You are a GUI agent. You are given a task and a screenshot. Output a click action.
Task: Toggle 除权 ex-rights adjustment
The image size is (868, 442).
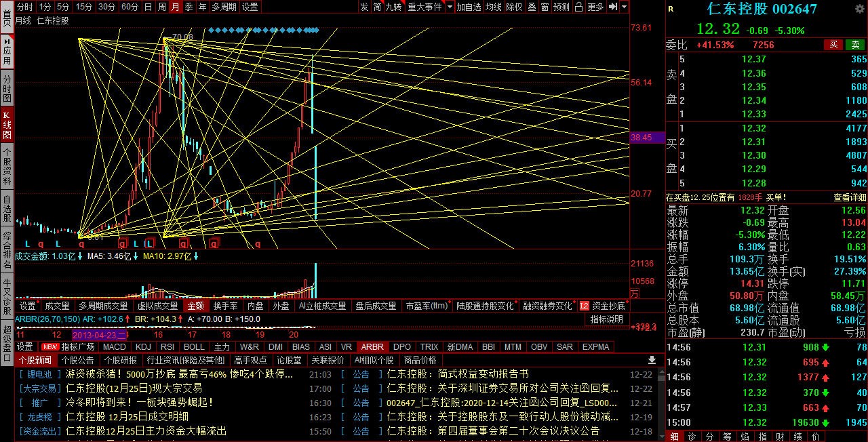point(514,7)
